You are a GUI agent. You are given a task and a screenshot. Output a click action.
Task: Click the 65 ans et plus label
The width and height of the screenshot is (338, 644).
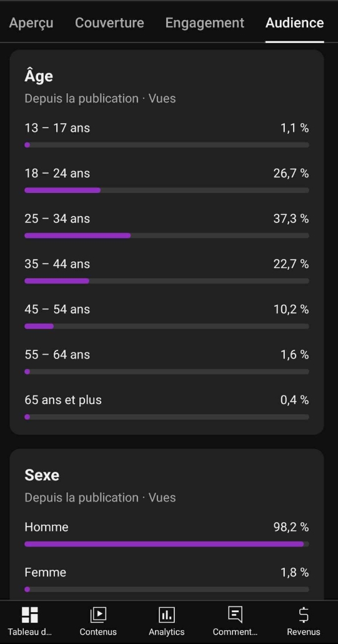pyautogui.click(x=63, y=400)
